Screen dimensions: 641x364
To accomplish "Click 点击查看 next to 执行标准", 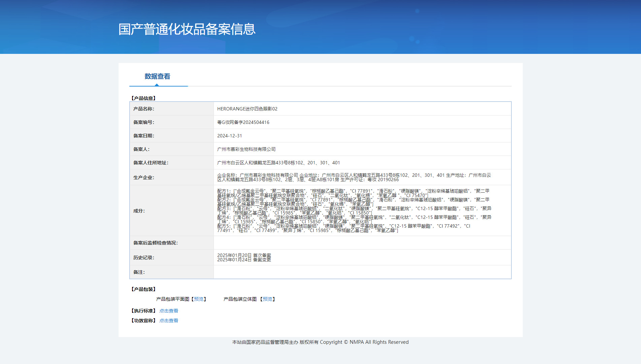I will [168, 311].
